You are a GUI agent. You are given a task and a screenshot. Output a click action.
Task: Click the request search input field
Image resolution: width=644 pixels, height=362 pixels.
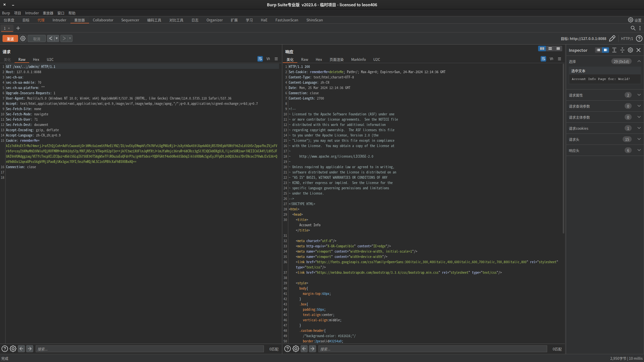[150, 349]
